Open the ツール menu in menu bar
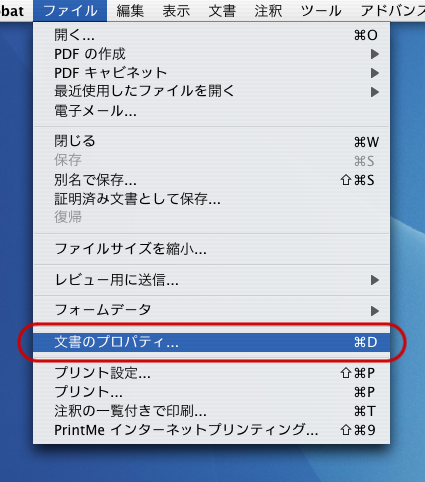425x482 pixels. click(x=321, y=11)
